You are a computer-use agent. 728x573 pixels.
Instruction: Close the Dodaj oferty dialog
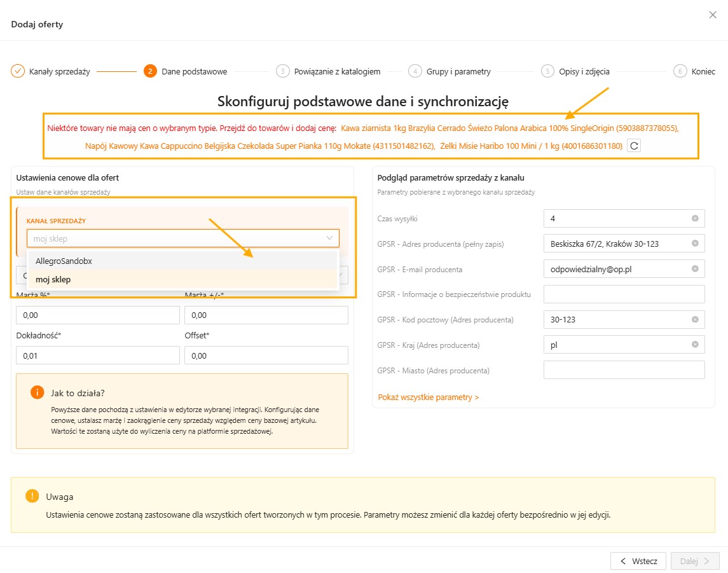(x=712, y=15)
